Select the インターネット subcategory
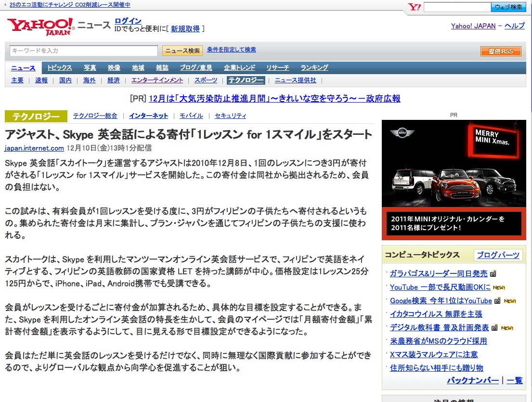The height and width of the screenshot is (402, 532). click(x=149, y=116)
